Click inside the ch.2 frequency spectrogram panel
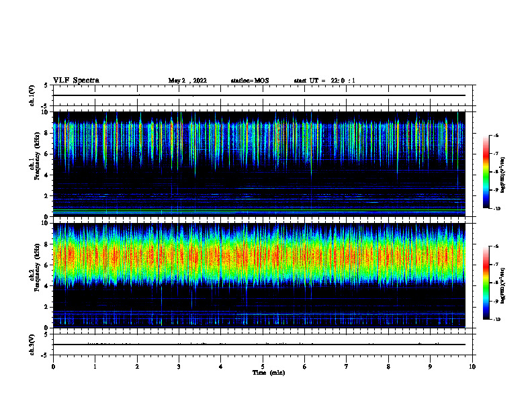Screen dimensions: 532x411 [x=263, y=275]
